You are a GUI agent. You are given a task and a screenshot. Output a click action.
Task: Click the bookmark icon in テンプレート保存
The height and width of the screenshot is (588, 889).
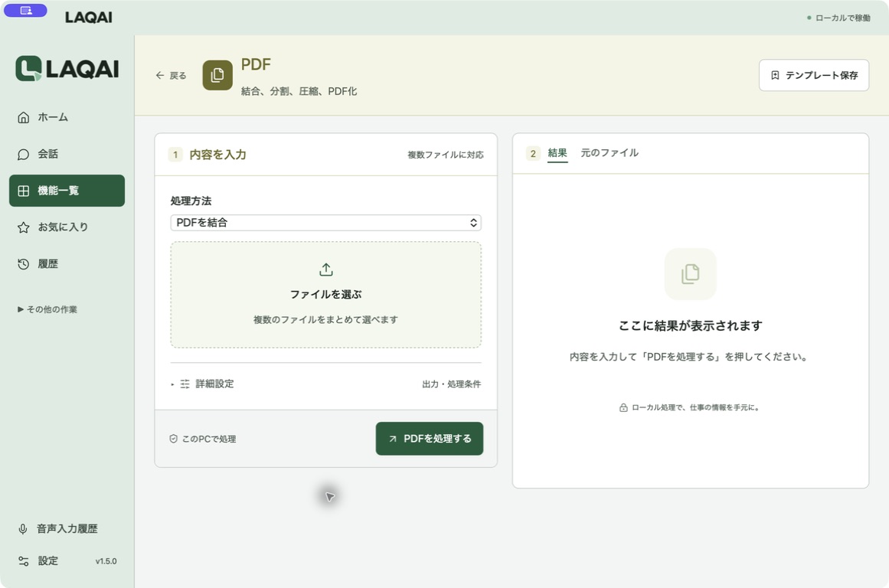coord(775,75)
